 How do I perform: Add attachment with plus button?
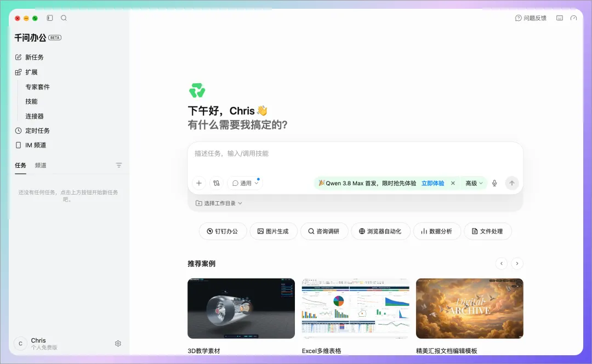tap(199, 183)
